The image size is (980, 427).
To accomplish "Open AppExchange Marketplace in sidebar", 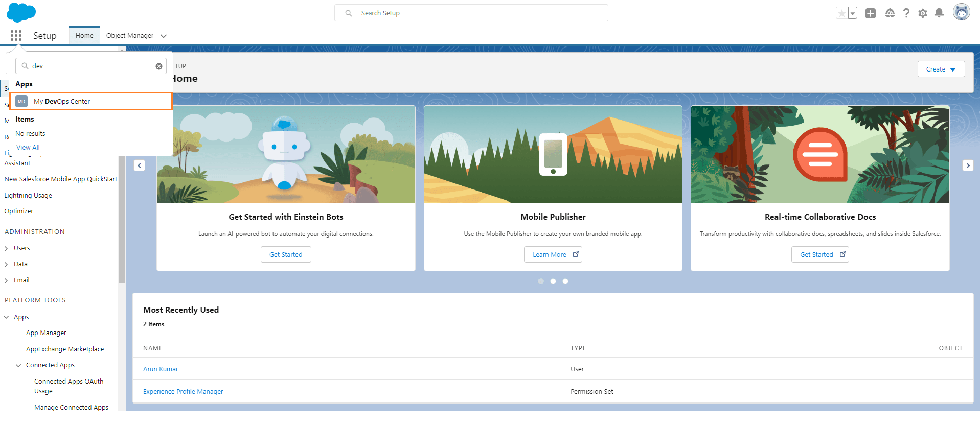I will (65, 349).
